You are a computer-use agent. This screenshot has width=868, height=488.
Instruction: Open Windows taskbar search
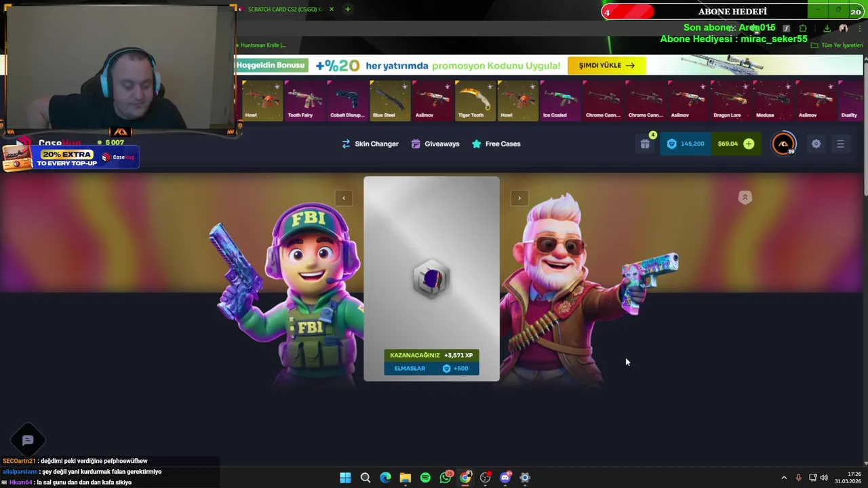click(366, 478)
